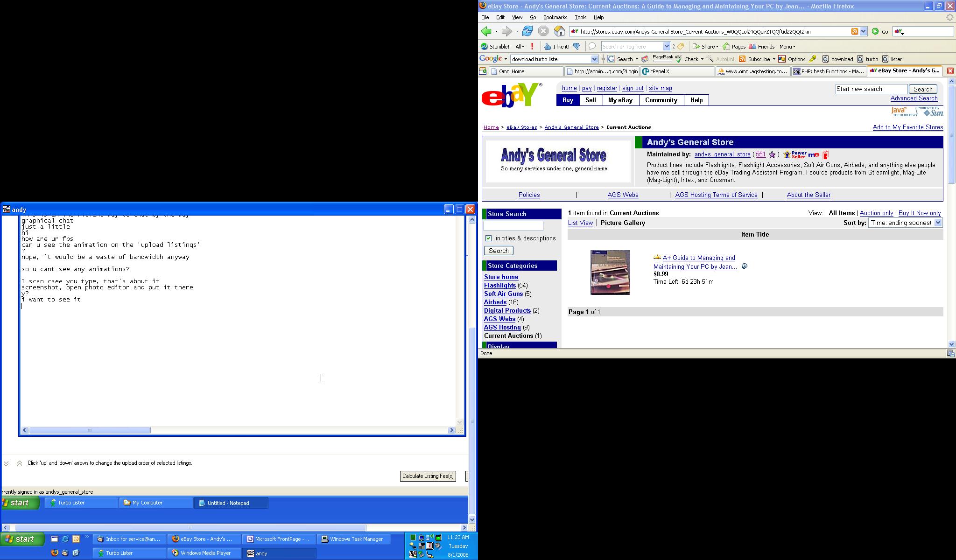Open the Bookmarks menu
956x560 pixels.
tap(555, 17)
